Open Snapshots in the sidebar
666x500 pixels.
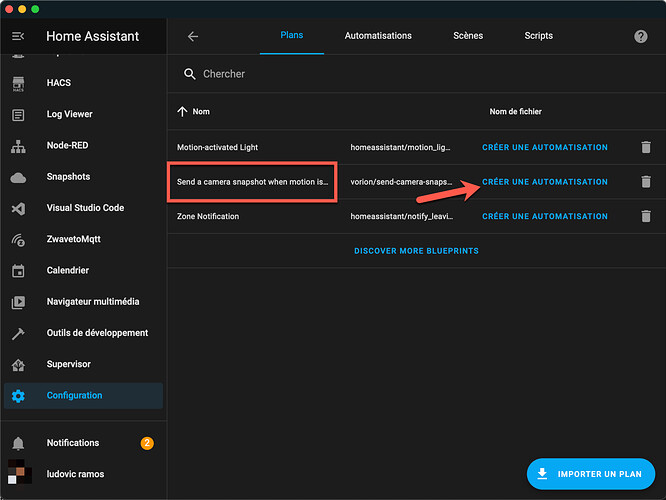(68, 177)
